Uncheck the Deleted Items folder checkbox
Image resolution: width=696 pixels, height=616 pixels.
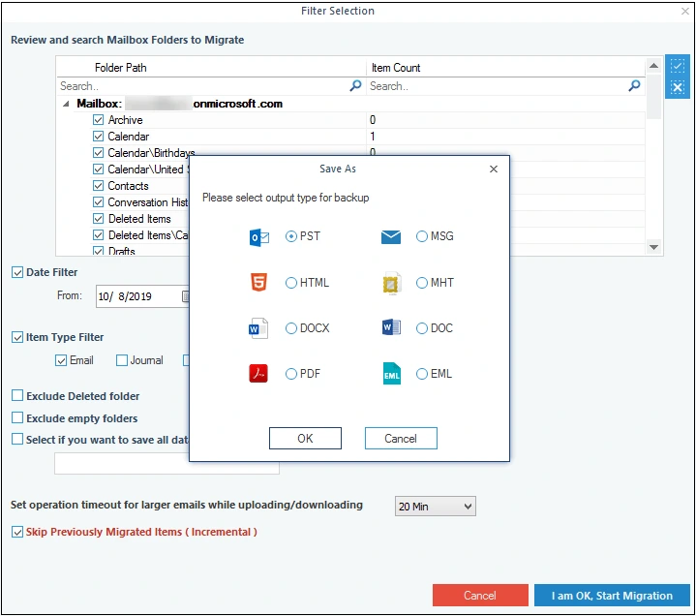click(98, 219)
